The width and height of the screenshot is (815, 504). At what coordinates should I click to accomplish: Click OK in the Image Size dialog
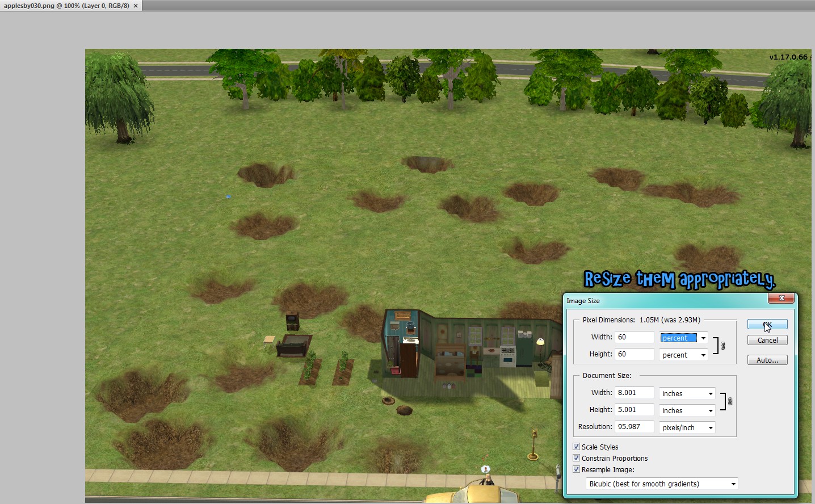[x=767, y=324]
